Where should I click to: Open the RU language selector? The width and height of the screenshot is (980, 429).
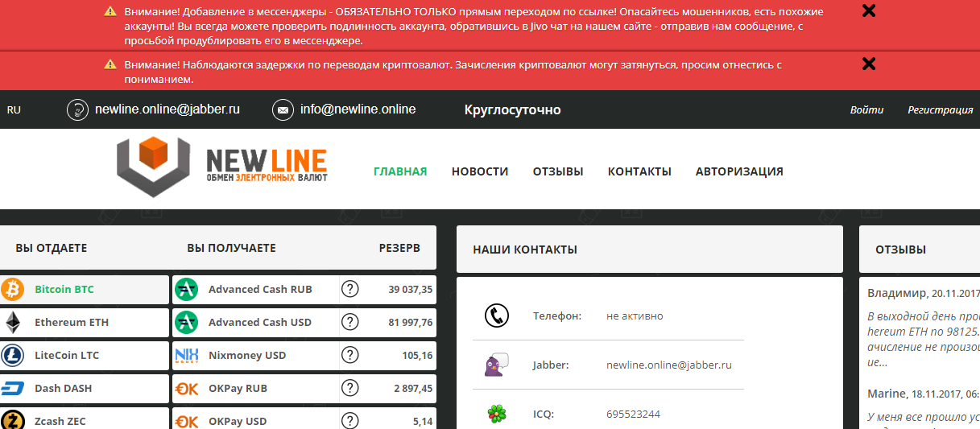pyautogui.click(x=14, y=110)
